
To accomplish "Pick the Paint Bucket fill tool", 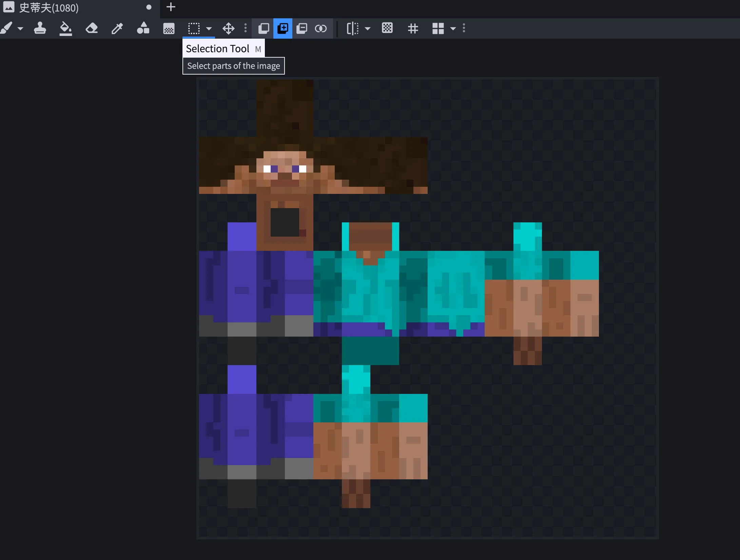I will (66, 28).
